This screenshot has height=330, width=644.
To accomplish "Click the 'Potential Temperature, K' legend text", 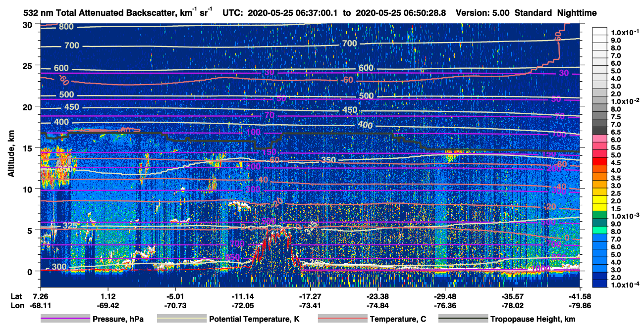I will point(254,319).
